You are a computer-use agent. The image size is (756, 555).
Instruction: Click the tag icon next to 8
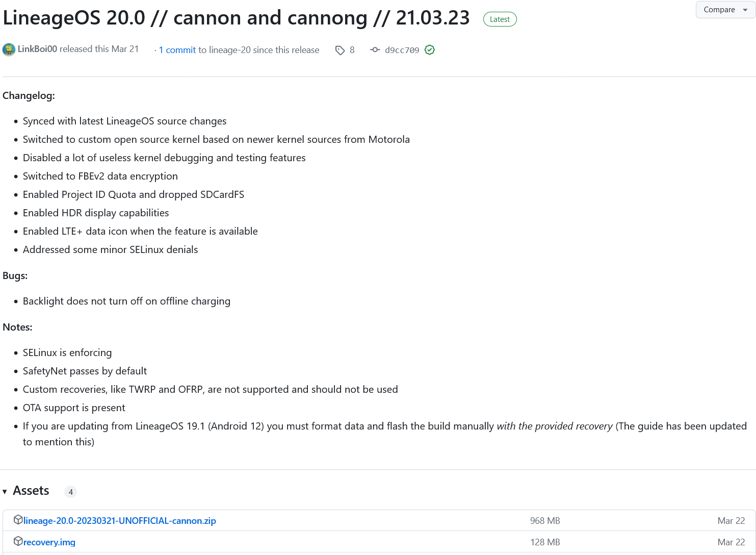[x=340, y=50]
